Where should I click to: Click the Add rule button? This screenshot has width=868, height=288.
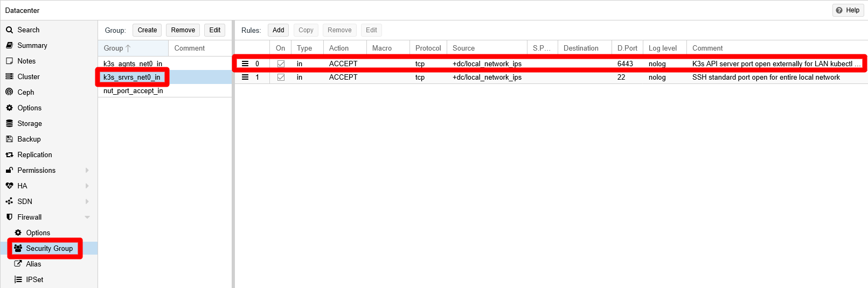[x=278, y=30]
